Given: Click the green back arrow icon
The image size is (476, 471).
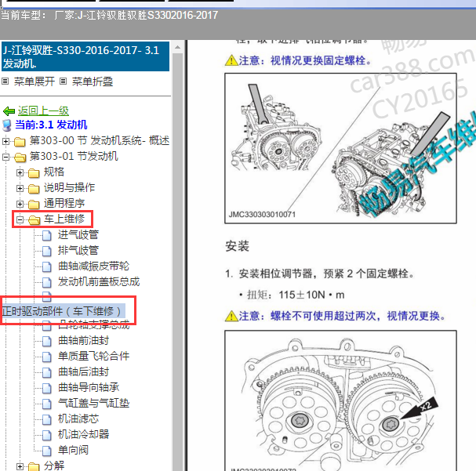Looking at the screenshot, I should pyautogui.click(x=9, y=111).
